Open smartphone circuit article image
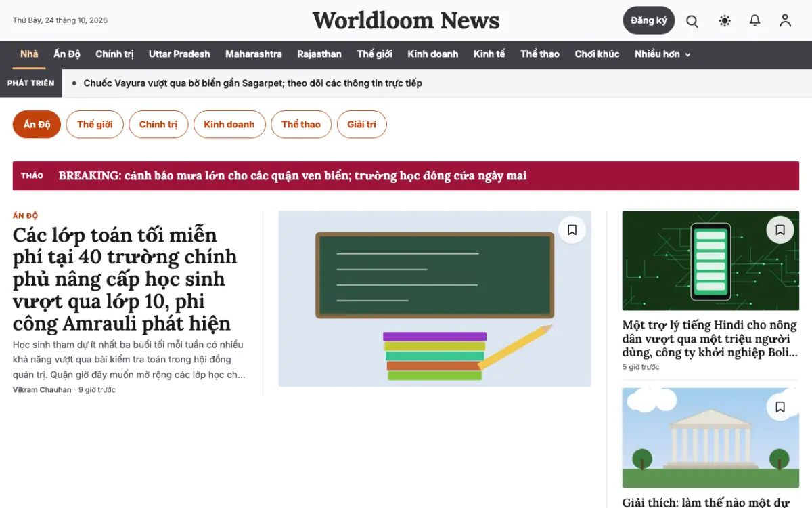The width and height of the screenshot is (812, 508). coord(710,261)
